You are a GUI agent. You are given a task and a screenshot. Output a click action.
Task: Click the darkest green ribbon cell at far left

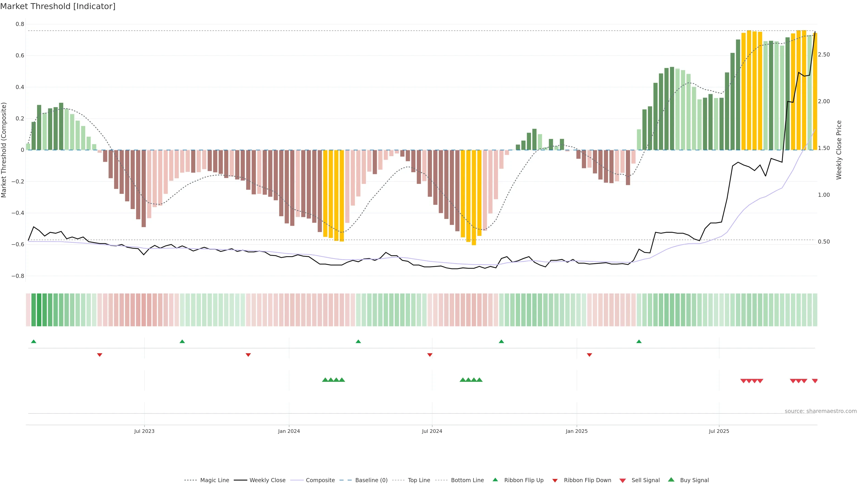[x=39, y=310]
